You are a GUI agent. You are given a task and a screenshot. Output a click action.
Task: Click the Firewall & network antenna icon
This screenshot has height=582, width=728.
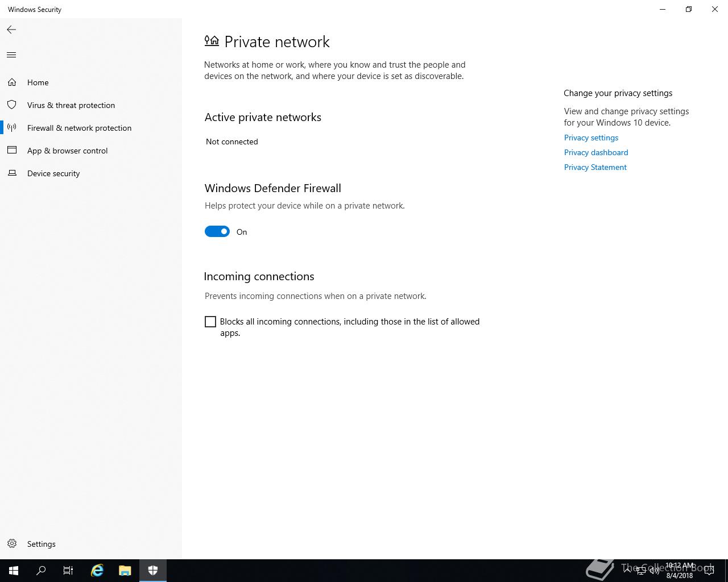point(12,128)
